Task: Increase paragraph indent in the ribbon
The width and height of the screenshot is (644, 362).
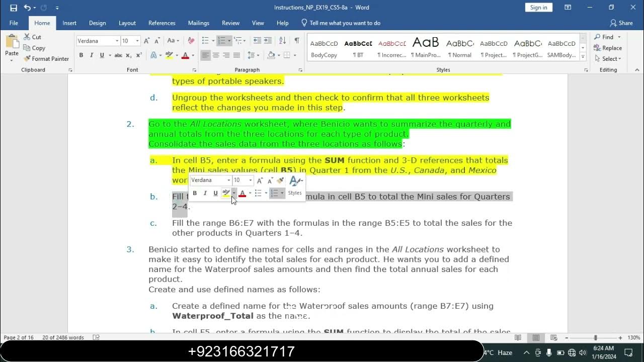Action: (267, 41)
